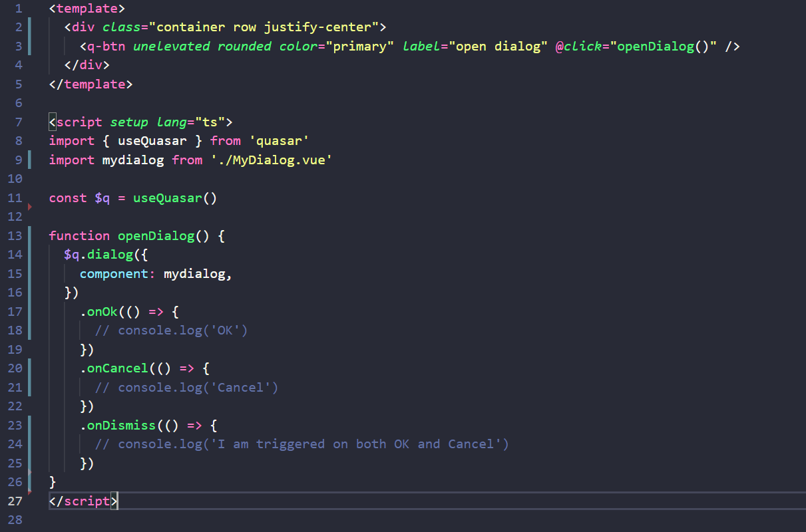This screenshot has width=806, height=532.
Task: Click the from keyword on line 8
Action: coord(225,140)
